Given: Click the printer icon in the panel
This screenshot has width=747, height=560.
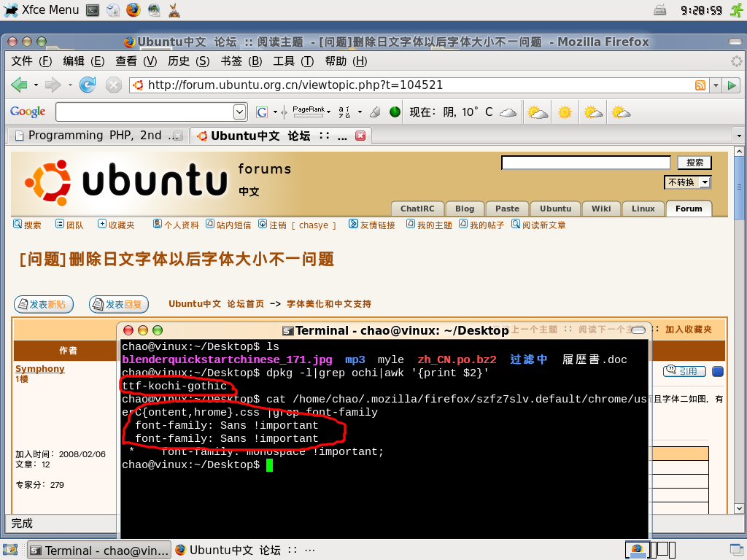Looking at the screenshot, I should pos(659,9).
